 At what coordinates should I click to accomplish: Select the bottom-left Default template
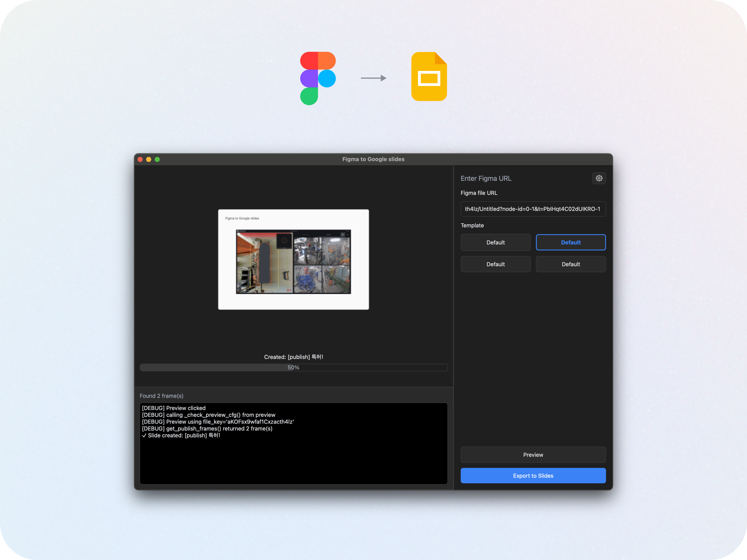(495, 264)
